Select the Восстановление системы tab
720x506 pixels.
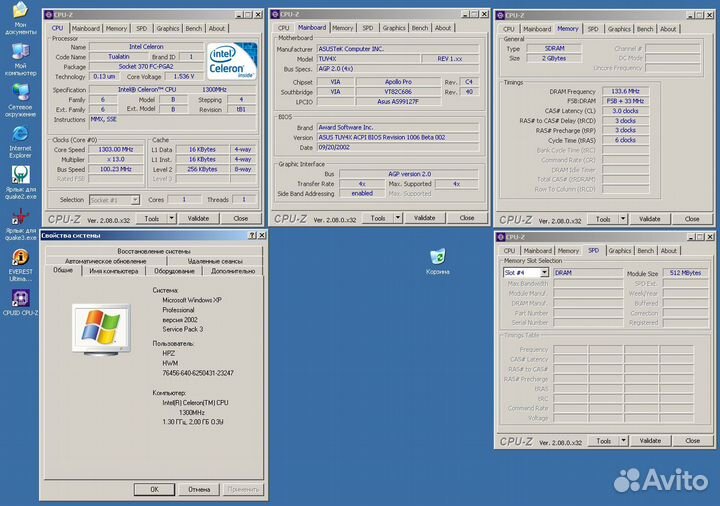click(x=153, y=250)
